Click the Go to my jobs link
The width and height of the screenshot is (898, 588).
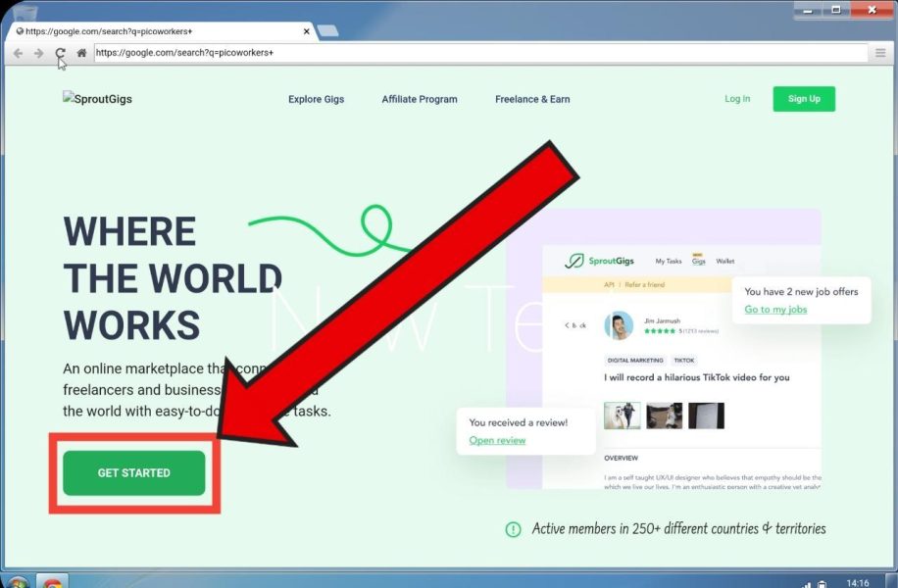[x=775, y=310]
